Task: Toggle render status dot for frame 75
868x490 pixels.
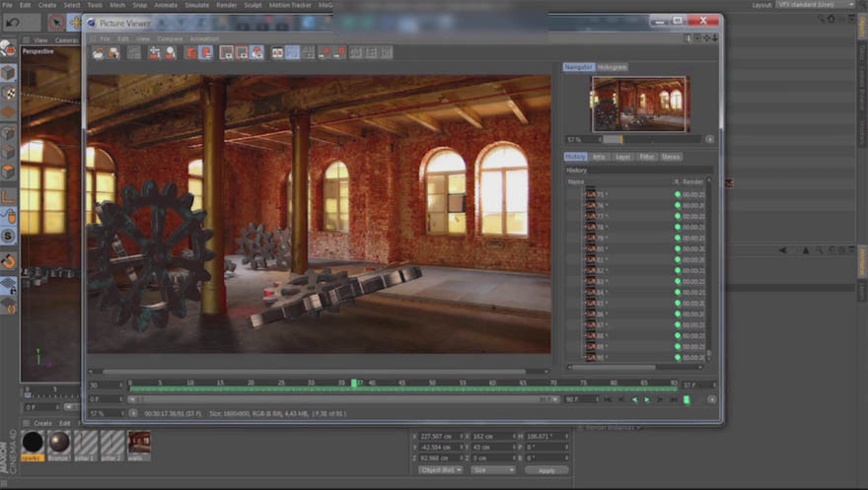Action: tap(677, 194)
